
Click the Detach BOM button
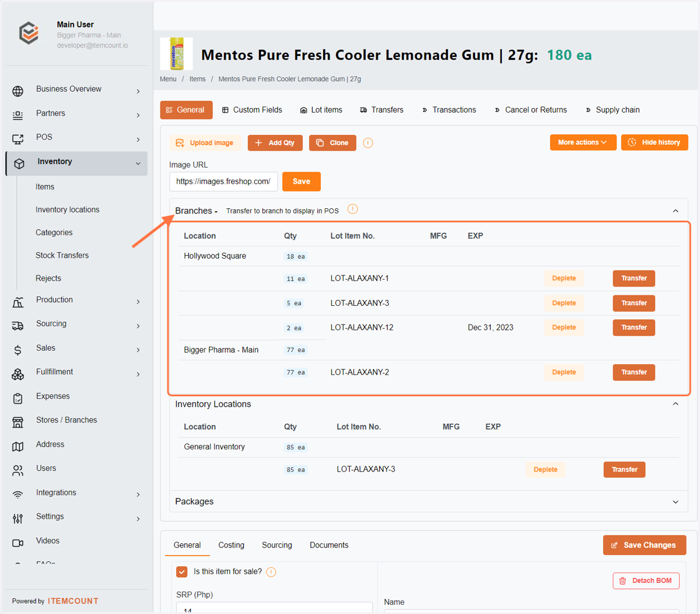pyautogui.click(x=646, y=581)
